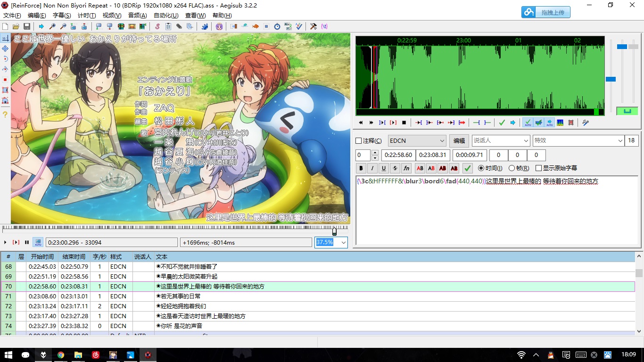Open font picker with fn button
This screenshot has height=362, width=644.
406,168
